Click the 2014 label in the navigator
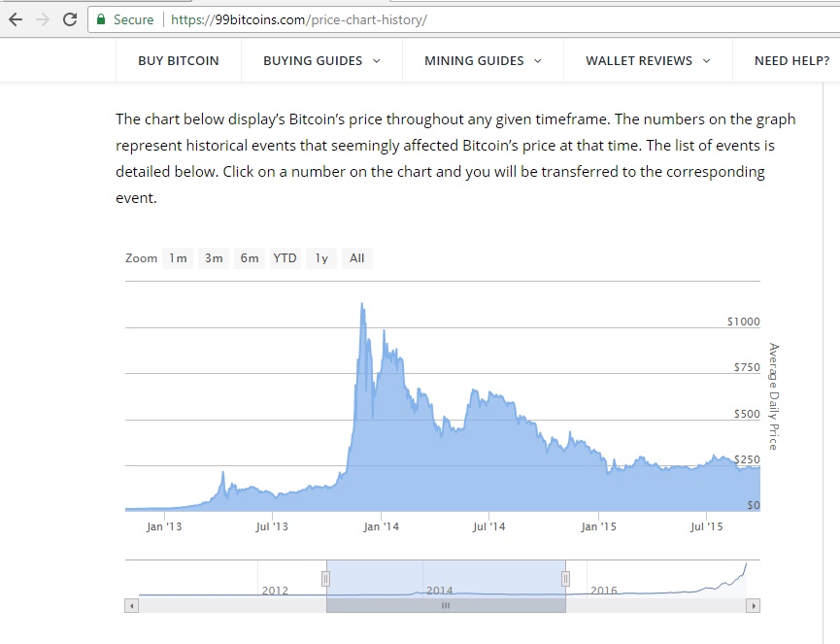The height and width of the screenshot is (644, 840). coord(439,591)
